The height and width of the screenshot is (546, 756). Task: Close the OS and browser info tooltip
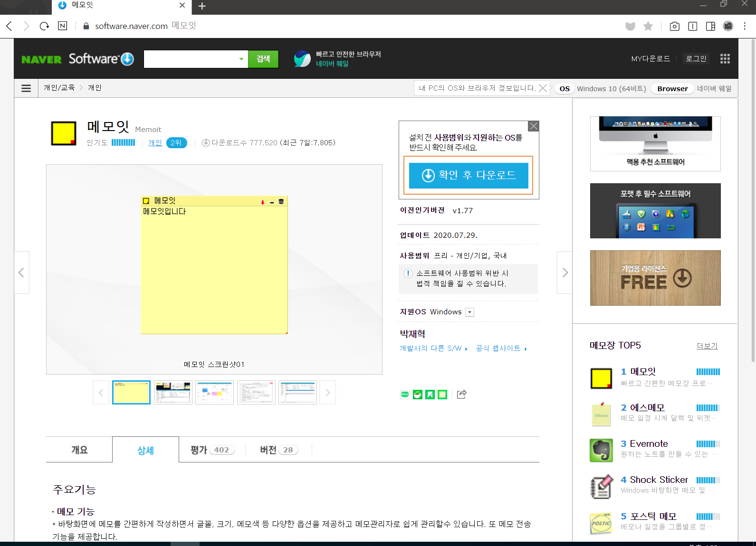(x=543, y=88)
